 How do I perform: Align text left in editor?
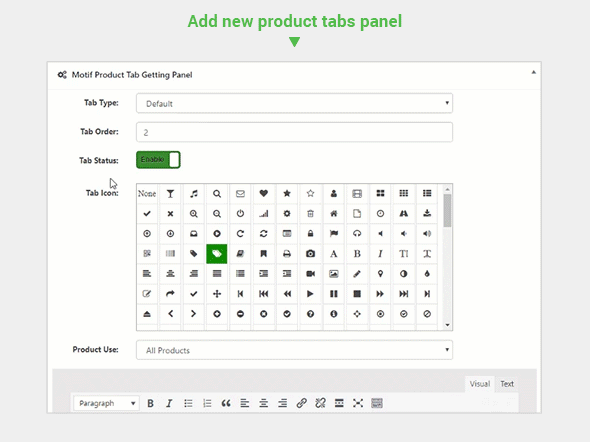245,403
